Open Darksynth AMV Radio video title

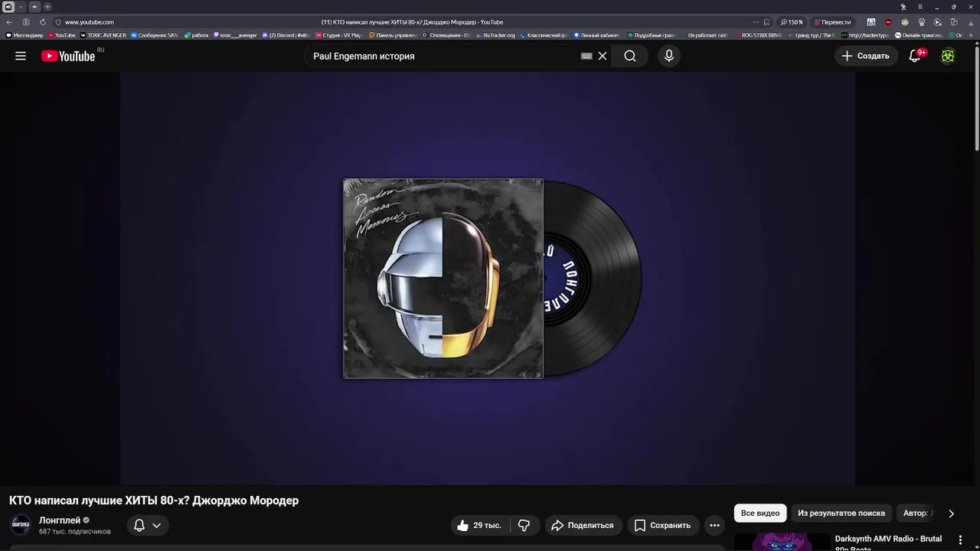click(888, 542)
